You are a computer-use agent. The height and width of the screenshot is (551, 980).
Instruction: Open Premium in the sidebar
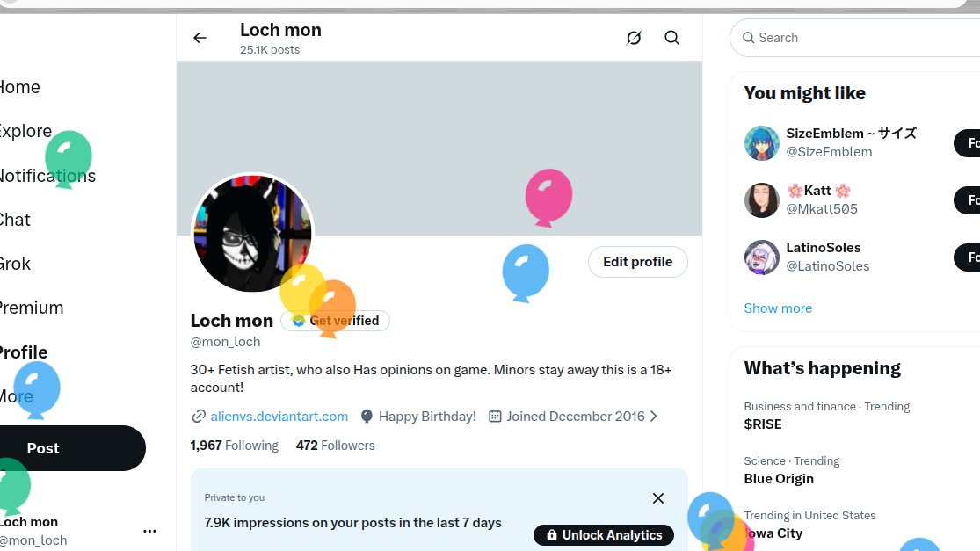pos(32,308)
